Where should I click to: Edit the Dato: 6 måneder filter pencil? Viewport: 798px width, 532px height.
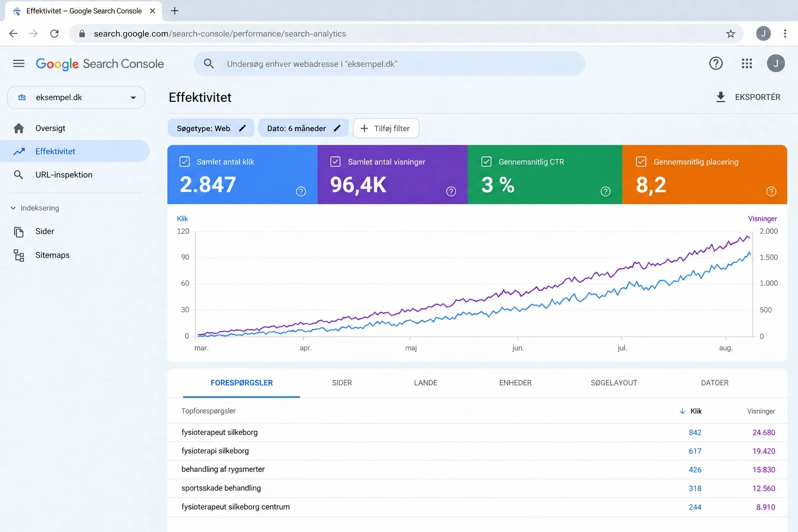[x=337, y=128]
